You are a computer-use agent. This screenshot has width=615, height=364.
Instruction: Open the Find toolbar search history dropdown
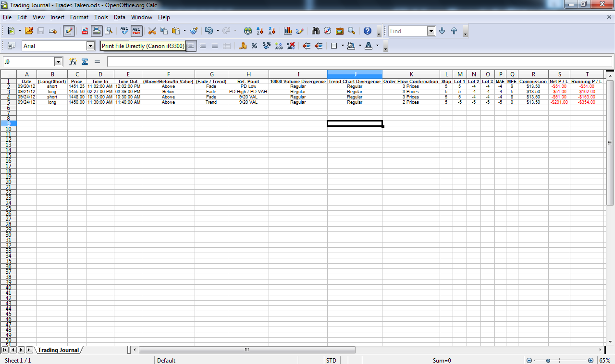[x=431, y=31]
